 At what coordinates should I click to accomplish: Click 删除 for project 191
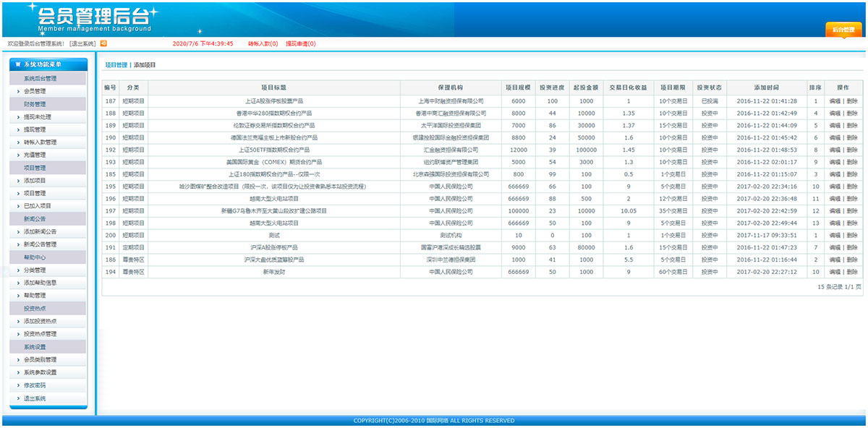(852, 247)
